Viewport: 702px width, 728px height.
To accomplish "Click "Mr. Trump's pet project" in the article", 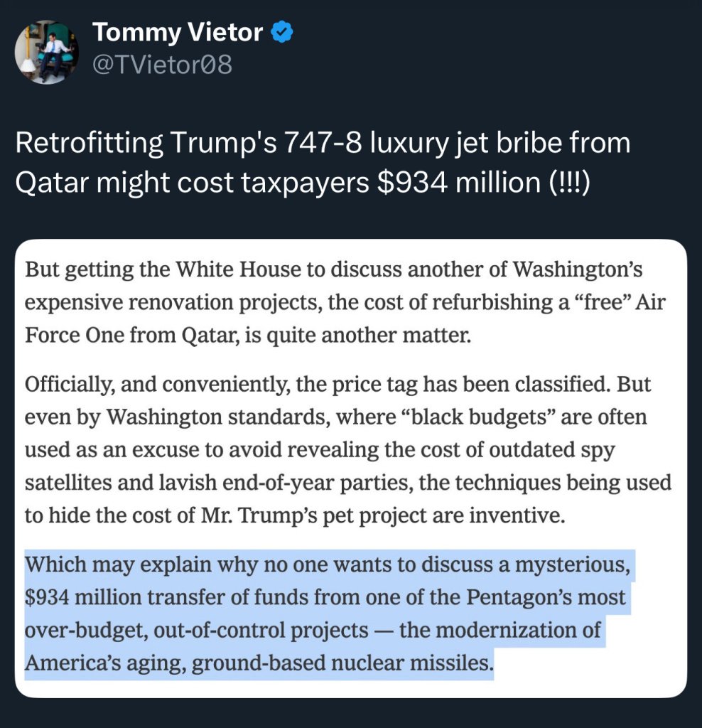I will 313,515.
